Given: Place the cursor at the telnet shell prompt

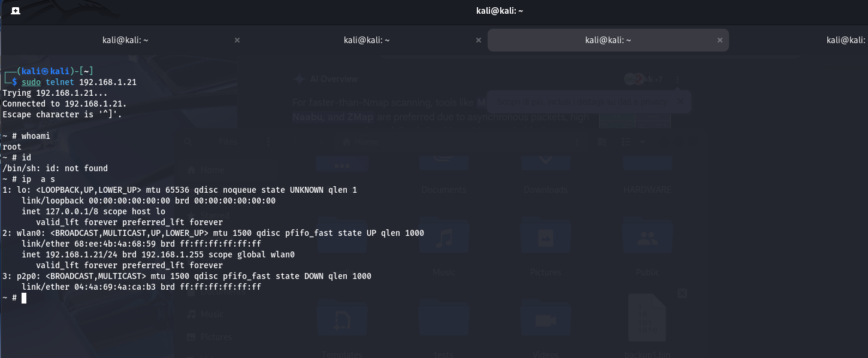Looking at the screenshot, I should tap(24, 298).
